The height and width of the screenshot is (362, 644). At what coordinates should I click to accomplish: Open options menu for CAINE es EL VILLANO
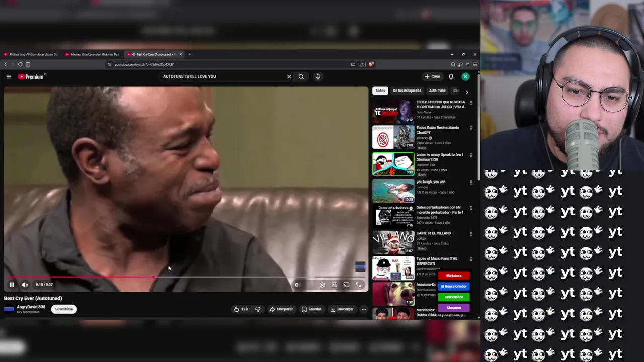pos(471,234)
